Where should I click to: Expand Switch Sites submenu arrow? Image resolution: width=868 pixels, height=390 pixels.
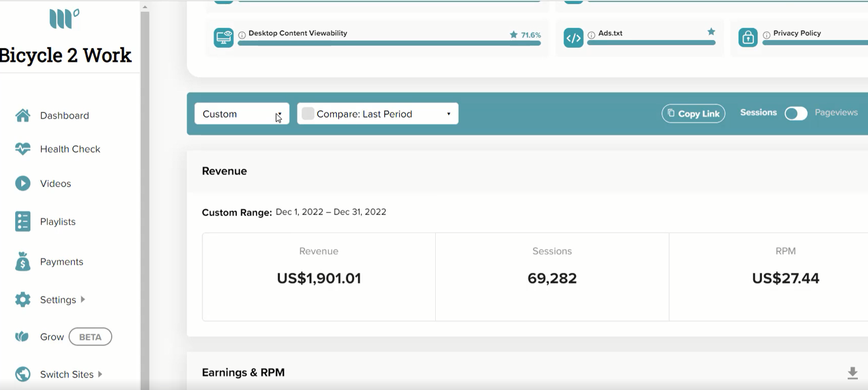tap(100, 374)
